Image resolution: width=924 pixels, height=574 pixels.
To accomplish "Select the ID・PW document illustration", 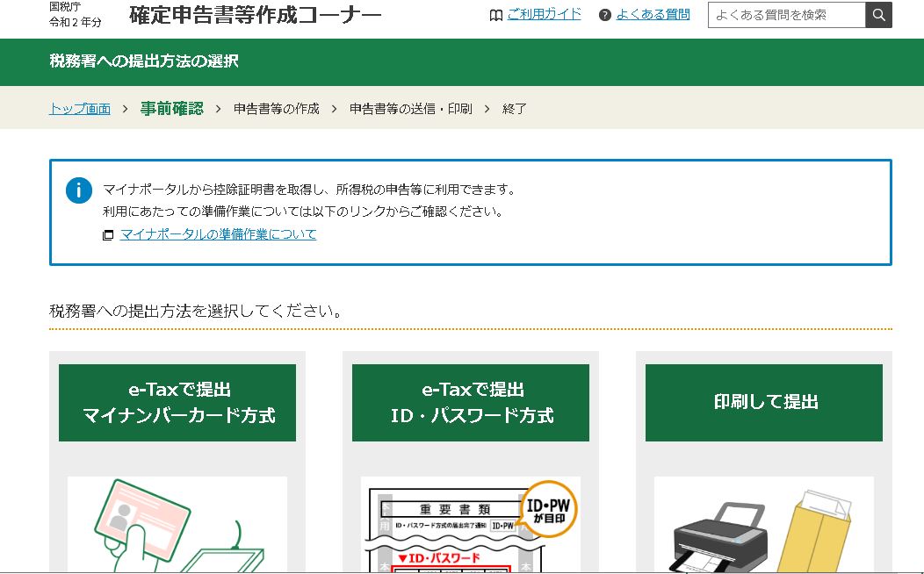I will 470,524.
